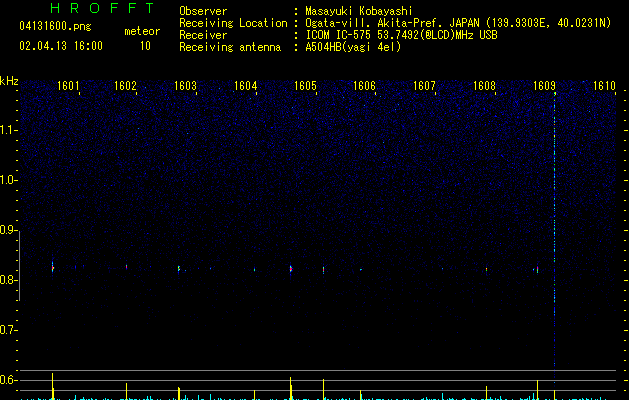Viewport: 629px width, 400px height.
Task: Click time axis marker 1603
Action: click(x=185, y=86)
